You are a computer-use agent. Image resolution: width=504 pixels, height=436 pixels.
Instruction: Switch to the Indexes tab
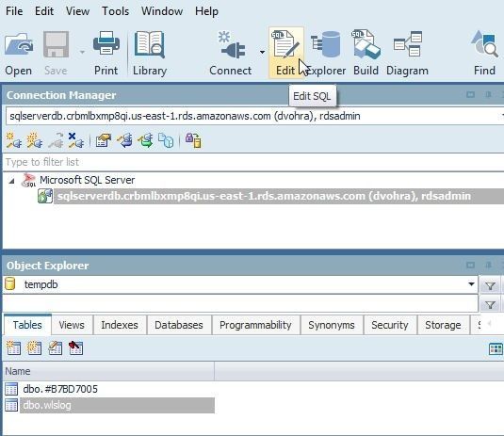click(120, 325)
